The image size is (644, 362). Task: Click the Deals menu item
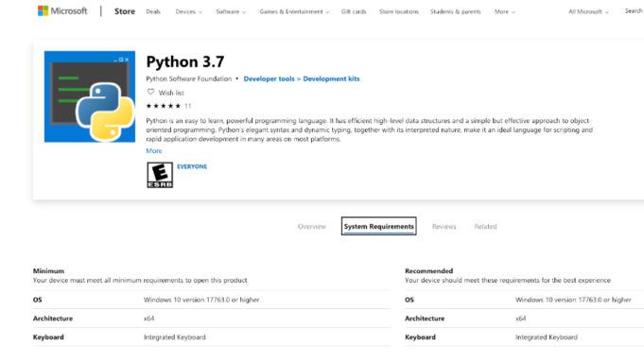tap(153, 12)
